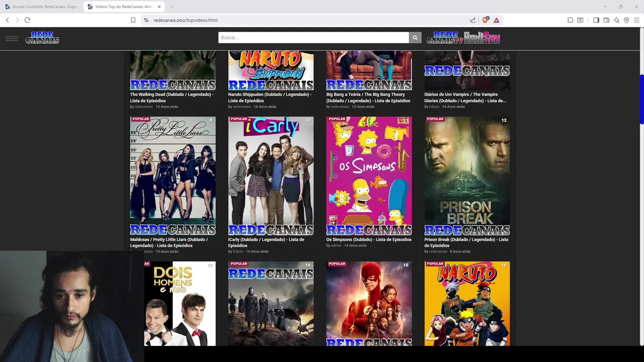Click author redecanais under Naruto Shippuden
644x362 pixels.
pyautogui.click(x=242, y=107)
